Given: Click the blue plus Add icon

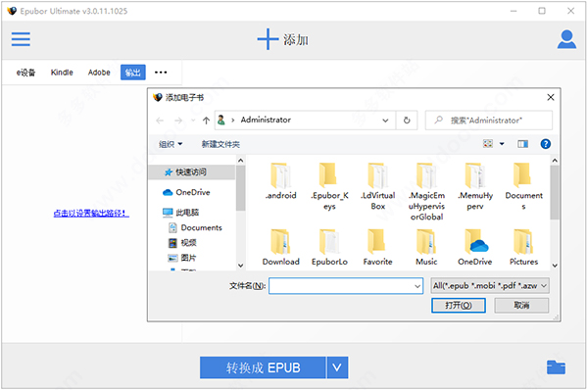Looking at the screenshot, I should tap(268, 39).
